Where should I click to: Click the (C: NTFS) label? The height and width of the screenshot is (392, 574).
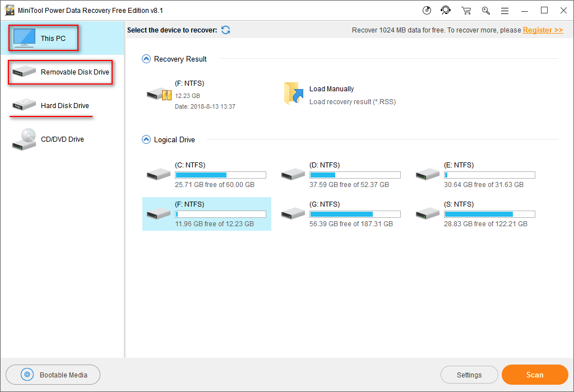pos(190,165)
